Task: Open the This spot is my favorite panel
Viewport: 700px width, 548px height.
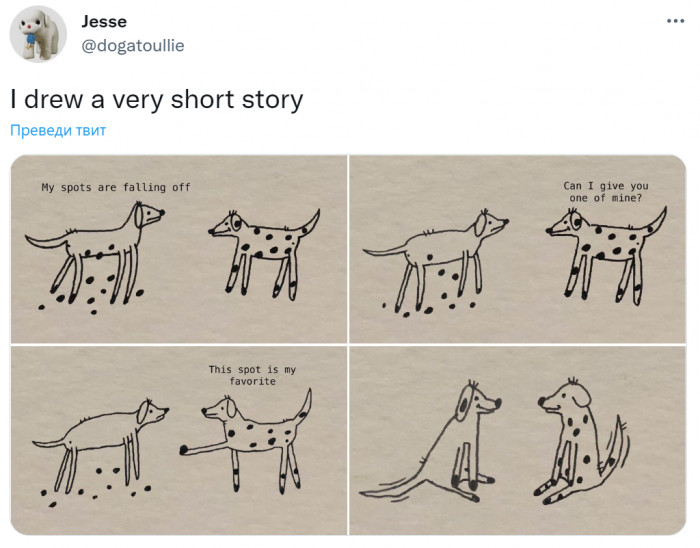Action: [179, 440]
